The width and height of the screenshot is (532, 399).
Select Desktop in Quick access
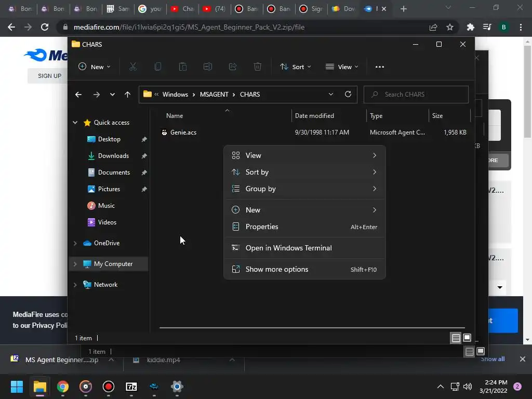pos(109,139)
